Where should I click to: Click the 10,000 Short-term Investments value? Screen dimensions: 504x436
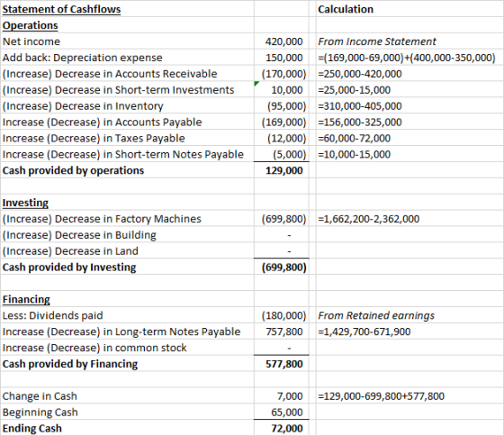287,90
